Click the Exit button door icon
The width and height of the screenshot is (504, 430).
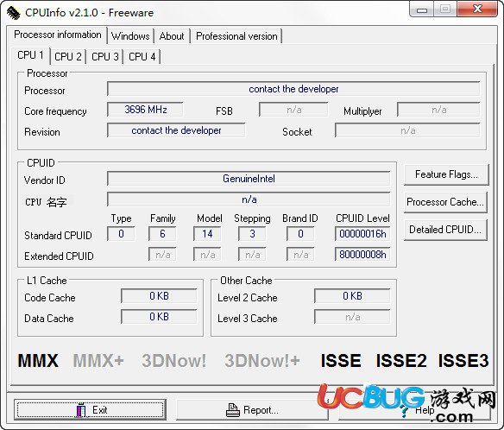pos(81,409)
